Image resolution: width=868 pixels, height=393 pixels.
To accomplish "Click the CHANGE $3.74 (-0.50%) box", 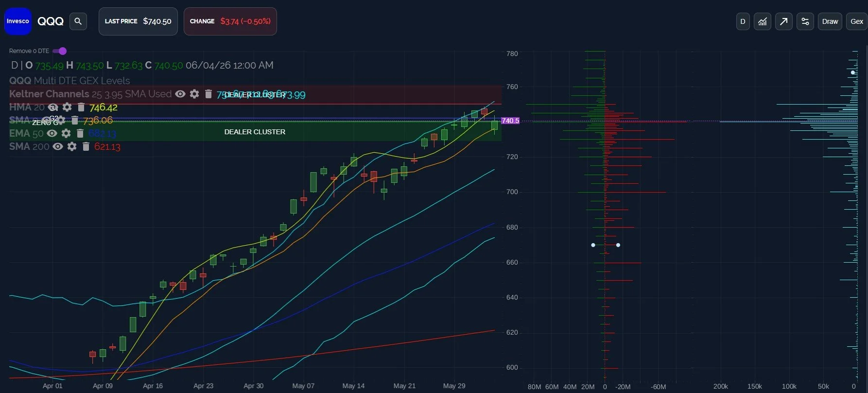I will [230, 21].
